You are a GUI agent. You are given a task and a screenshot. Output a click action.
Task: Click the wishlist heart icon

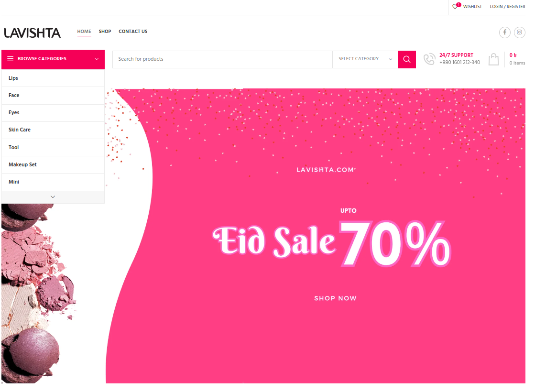click(455, 7)
